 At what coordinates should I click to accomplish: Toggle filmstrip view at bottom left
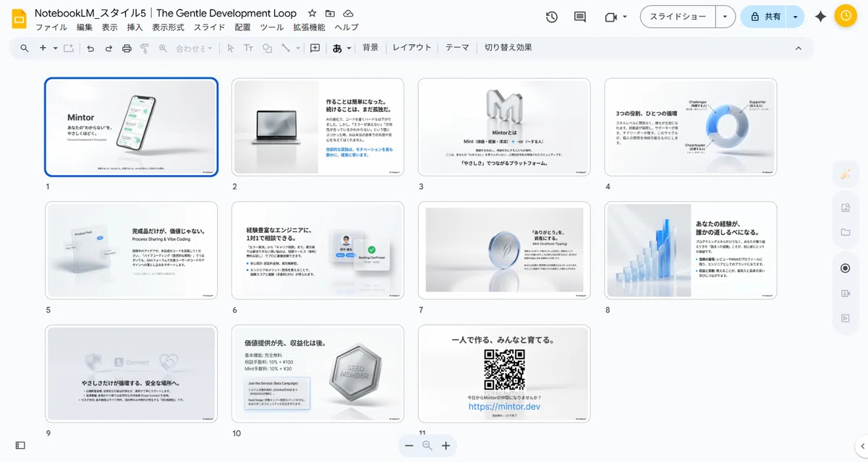click(x=20, y=445)
